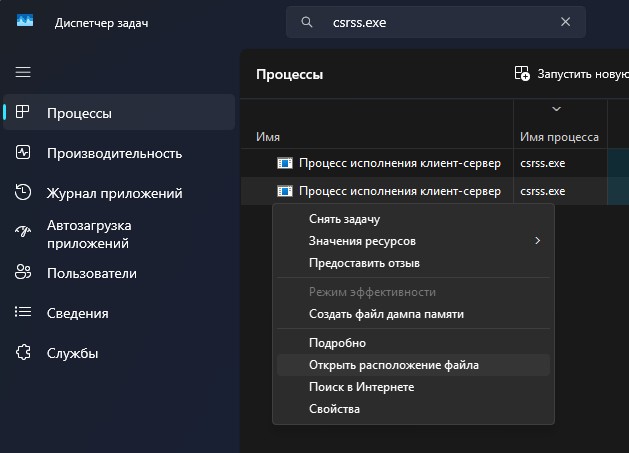Click in the csrss.exe search field
Image resolution: width=629 pixels, height=453 pixels.
(436, 22)
